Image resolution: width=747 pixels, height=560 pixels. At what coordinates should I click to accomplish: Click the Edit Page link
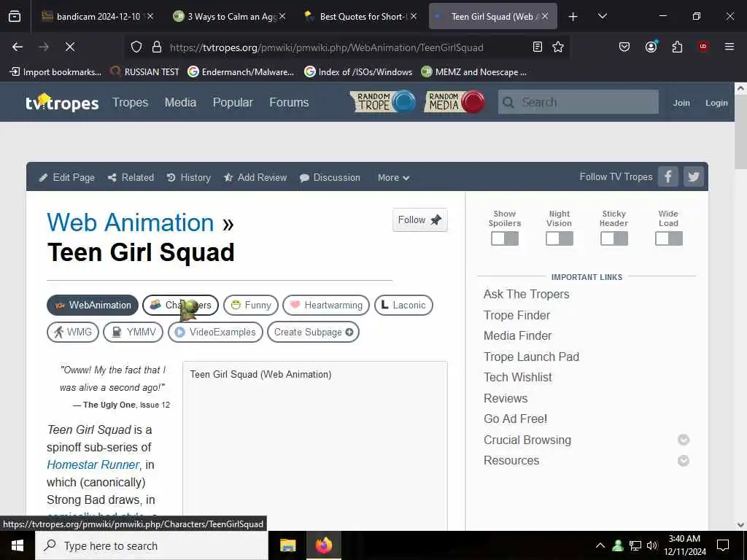point(66,178)
